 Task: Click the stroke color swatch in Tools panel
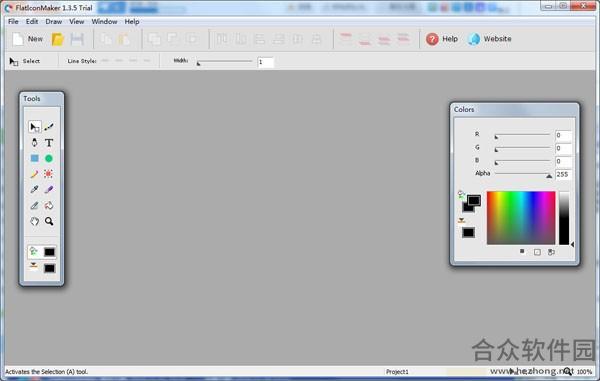click(49, 269)
